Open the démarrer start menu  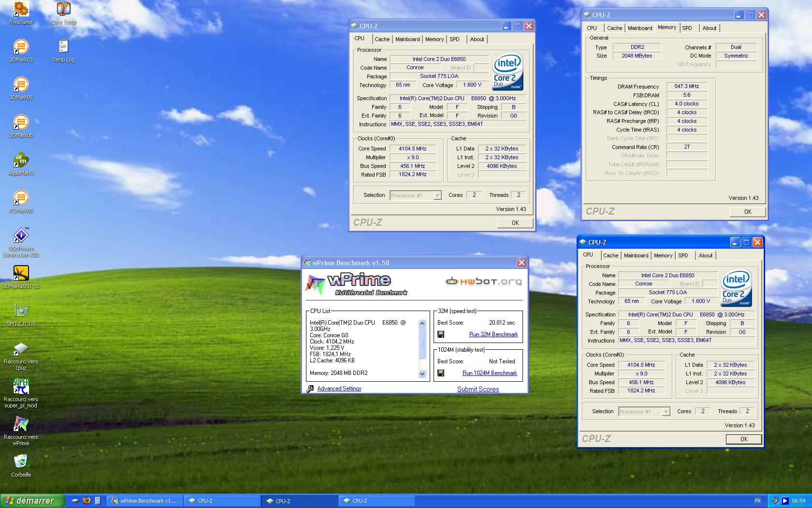point(32,501)
